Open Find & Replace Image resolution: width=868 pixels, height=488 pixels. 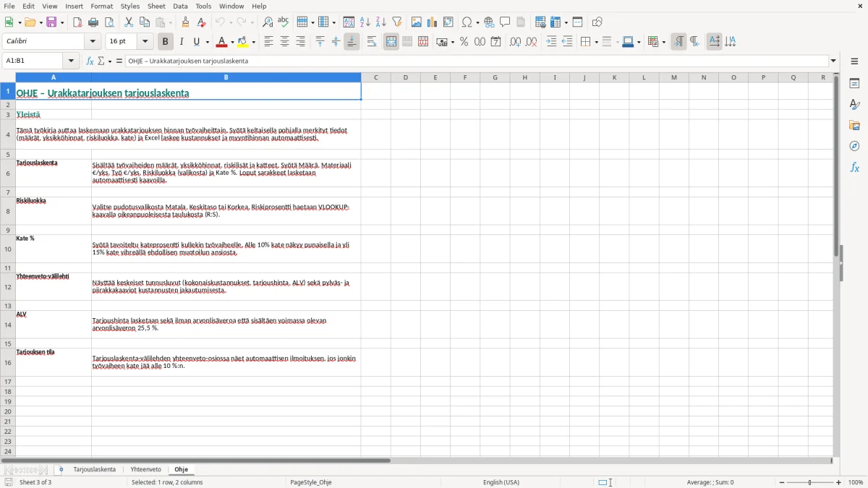click(x=268, y=22)
